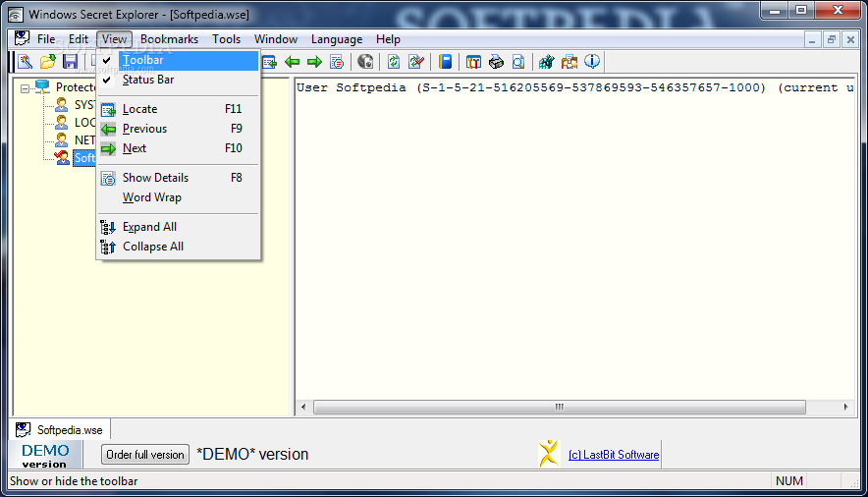The width and height of the screenshot is (868, 497).
Task: Open the Edit menu
Action: click(78, 39)
